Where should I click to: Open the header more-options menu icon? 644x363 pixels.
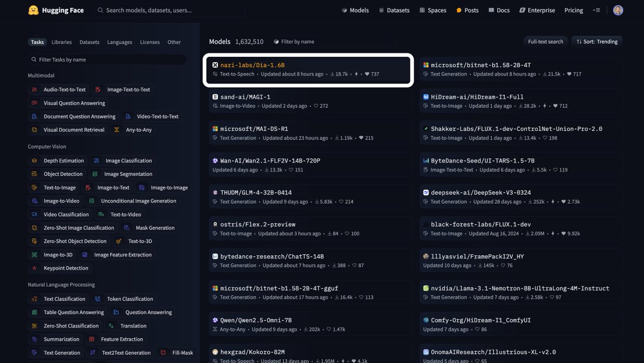tap(596, 10)
